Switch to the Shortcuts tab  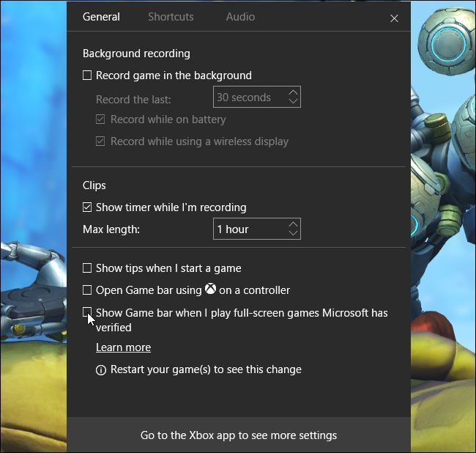click(171, 17)
